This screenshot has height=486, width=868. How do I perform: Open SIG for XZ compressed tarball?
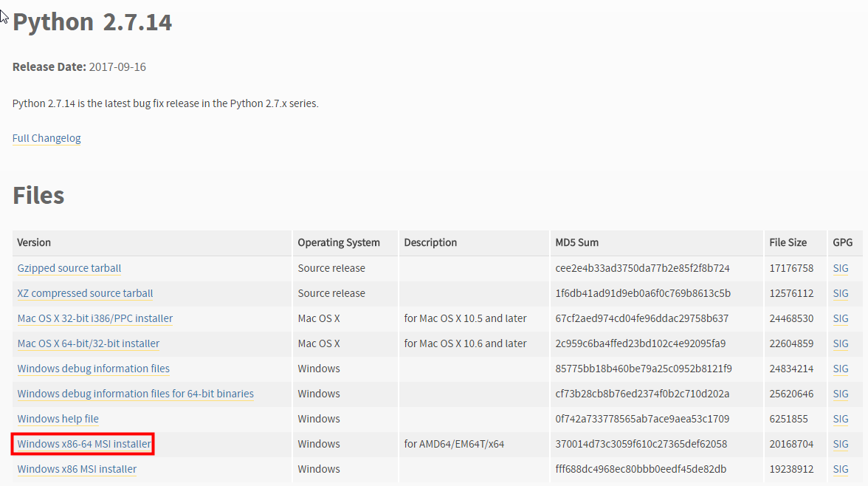pyautogui.click(x=841, y=293)
